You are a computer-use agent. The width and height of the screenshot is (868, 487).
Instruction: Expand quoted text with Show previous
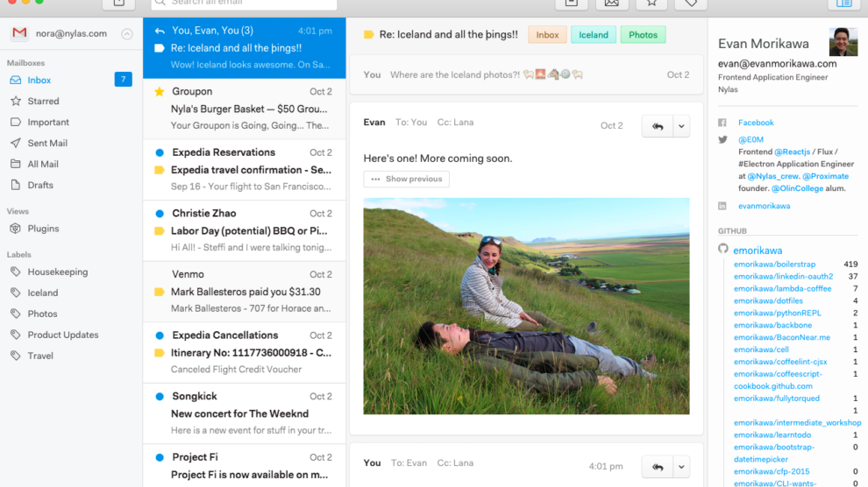[406, 179]
